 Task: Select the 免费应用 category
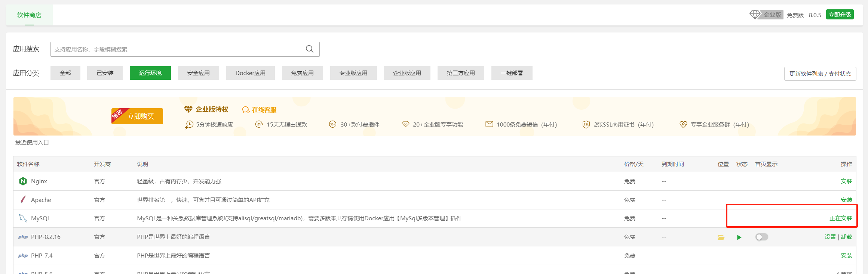point(303,73)
